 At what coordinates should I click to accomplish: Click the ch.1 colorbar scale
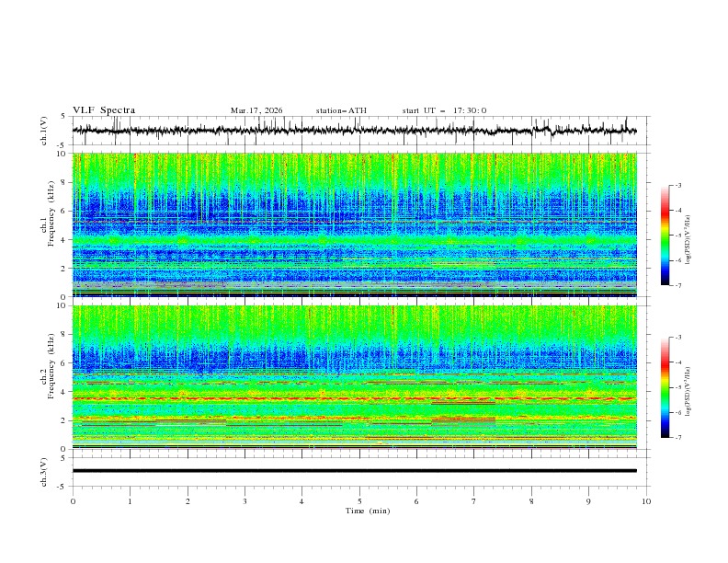665,236
